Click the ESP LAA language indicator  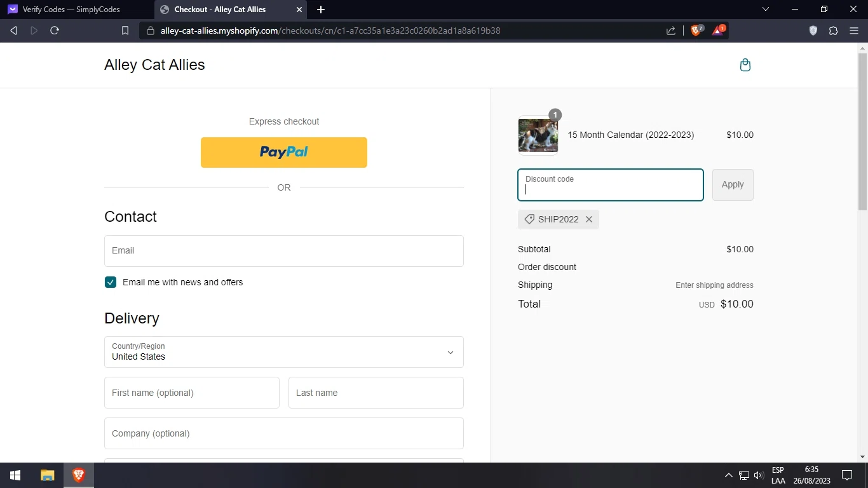tap(778, 475)
